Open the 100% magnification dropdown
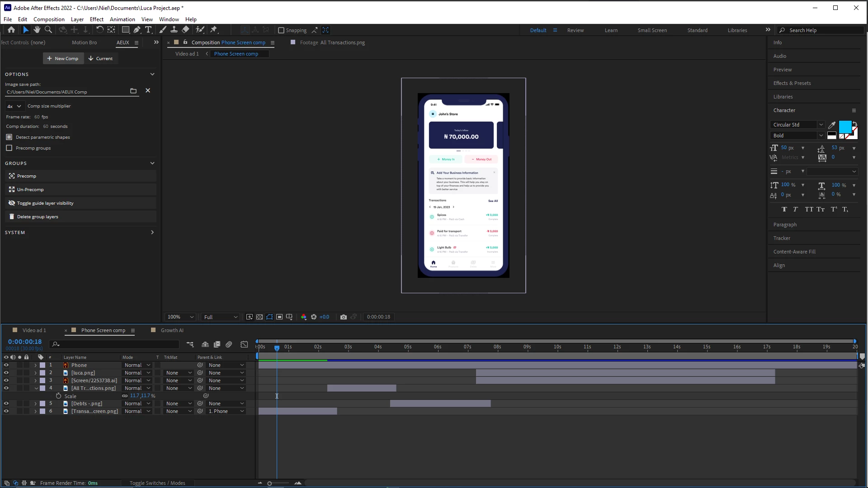This screenshot has width=868, height=488. tap(180, 317)
